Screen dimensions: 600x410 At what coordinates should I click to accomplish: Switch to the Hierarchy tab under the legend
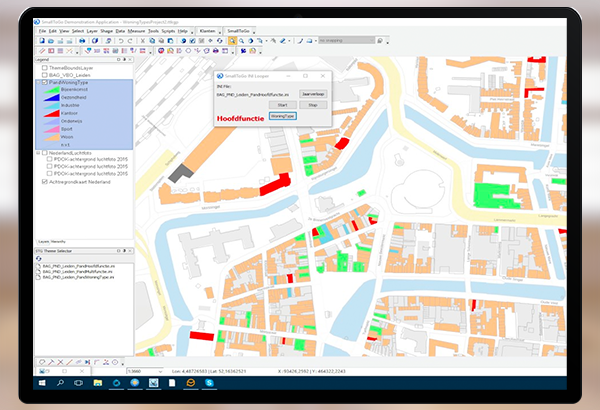pos(58,242)
